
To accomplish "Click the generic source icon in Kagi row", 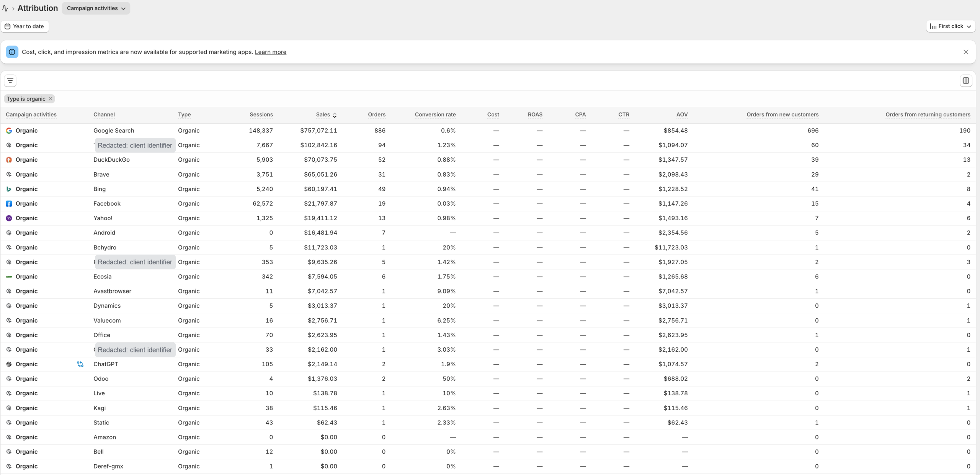I will pyautogui.click(x=9, y=408).
